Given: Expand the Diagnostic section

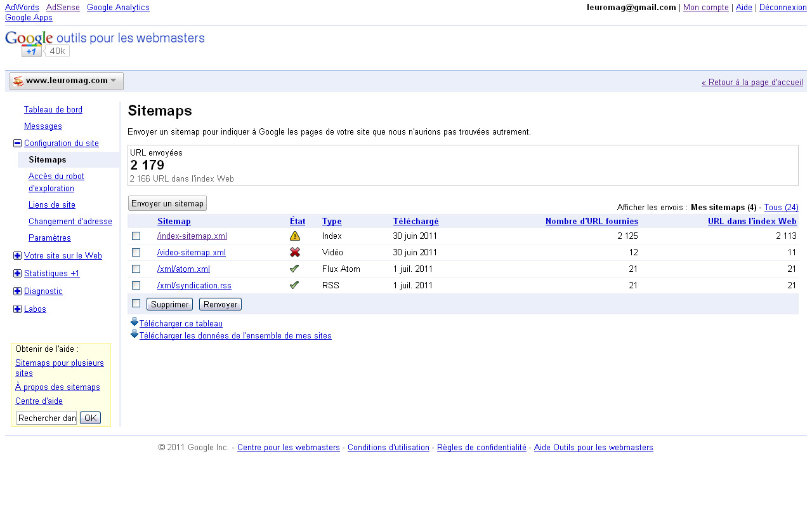Looking at the screenshot, I should tap(17, 291).
